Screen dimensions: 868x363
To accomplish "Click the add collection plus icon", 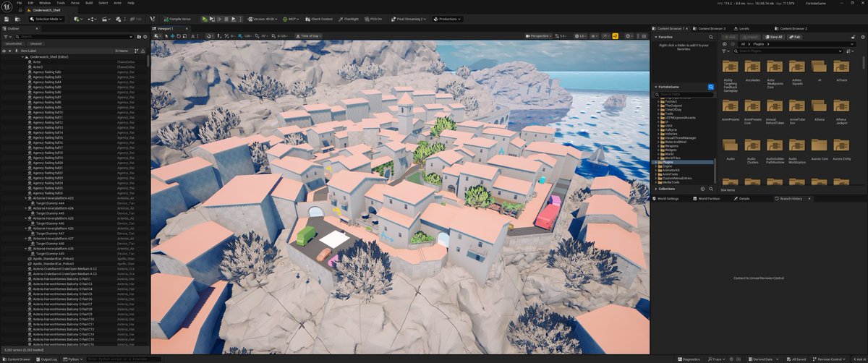I will 701,189.
